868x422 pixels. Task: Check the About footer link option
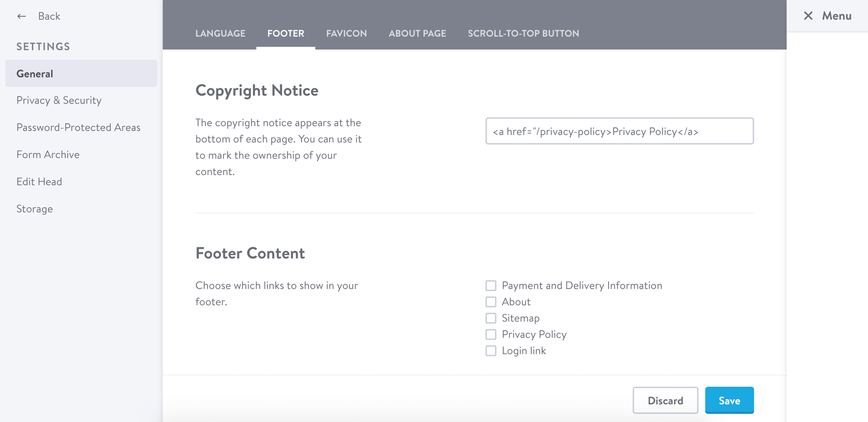(x=491, y=302)
